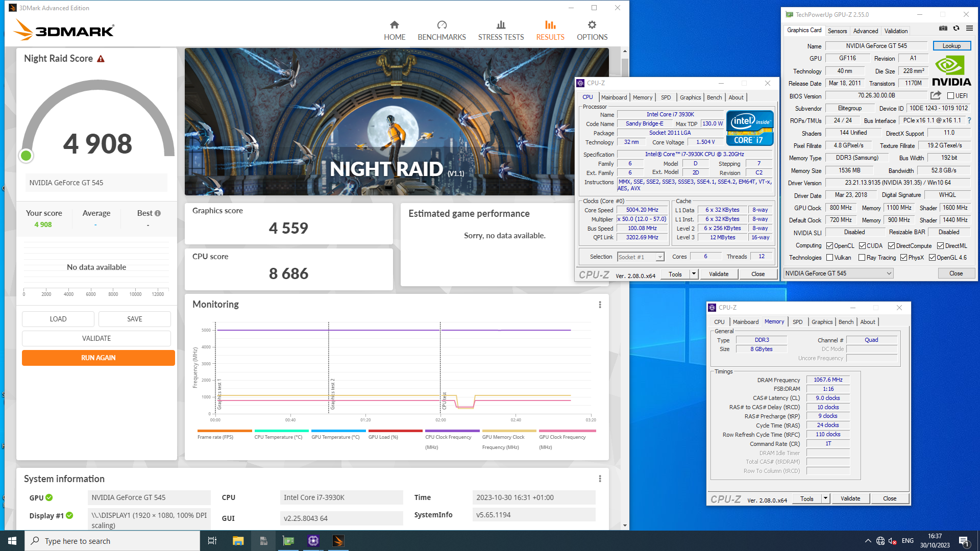
Task: Click the Intel Core i7 logo in CPU-Z
Action: (750, 128)
